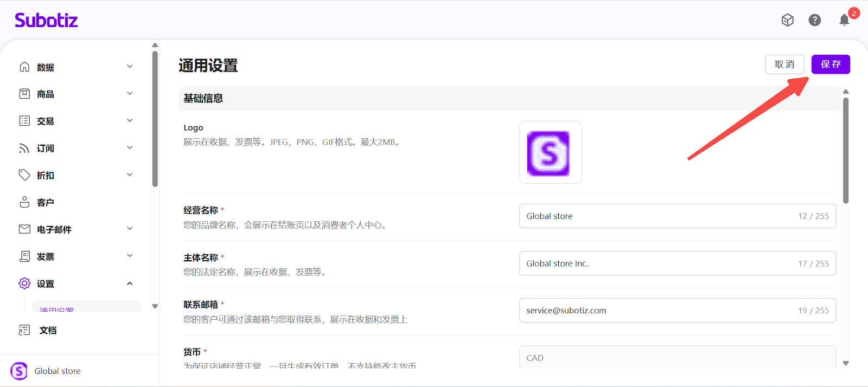Viewport: 868px width, 387px height.
Task: Click the 保存 save button
Action: click(830, 64)
